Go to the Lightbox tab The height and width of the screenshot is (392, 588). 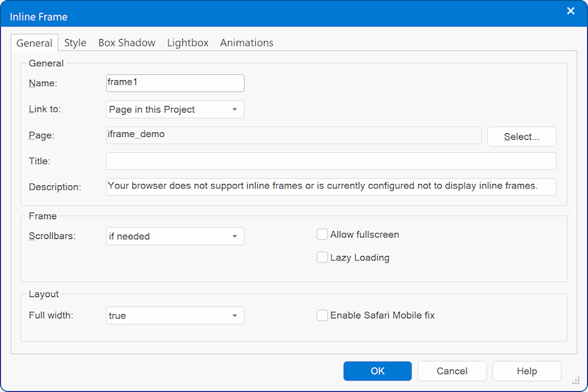point(187,43)
